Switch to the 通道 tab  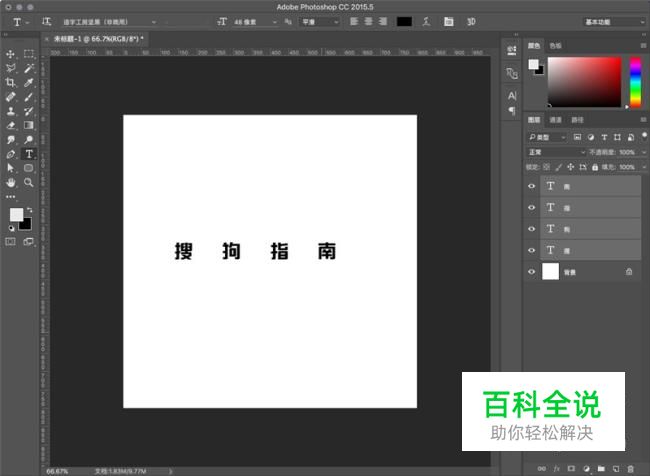click(556, 119)
